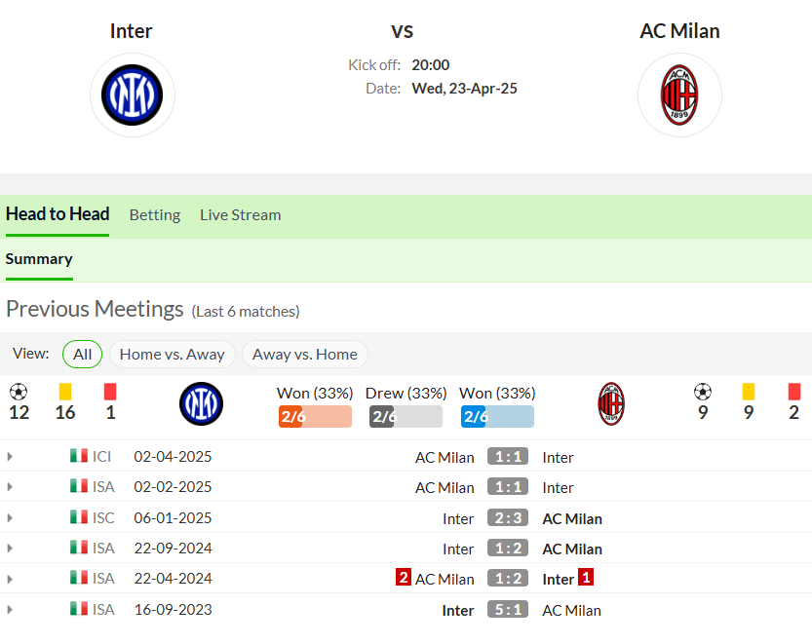Click Inter's yellow card icon
Image resolution: width=812 pixels, height=644 pixels.
[x=65, y=392]
